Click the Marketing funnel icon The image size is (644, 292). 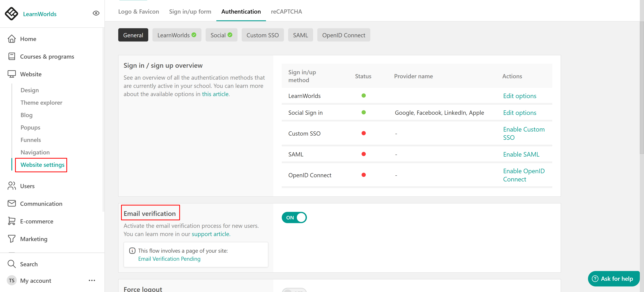(12, 239)
